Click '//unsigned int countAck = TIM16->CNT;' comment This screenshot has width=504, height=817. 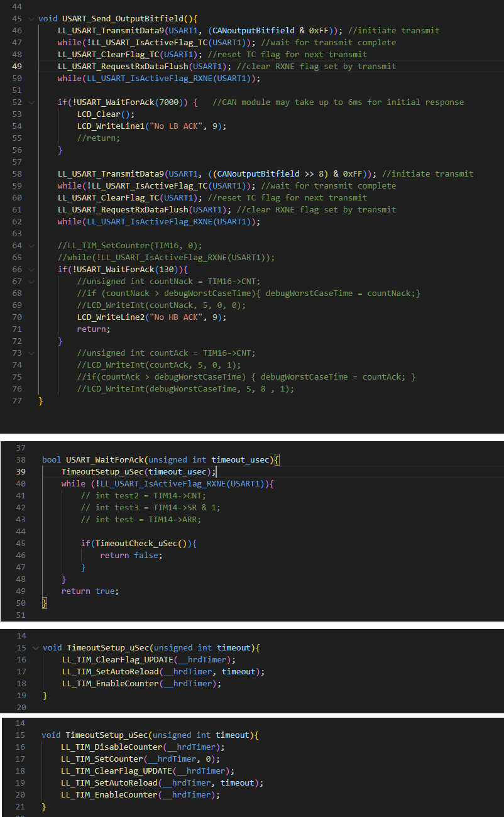click(x=167, y=353)
